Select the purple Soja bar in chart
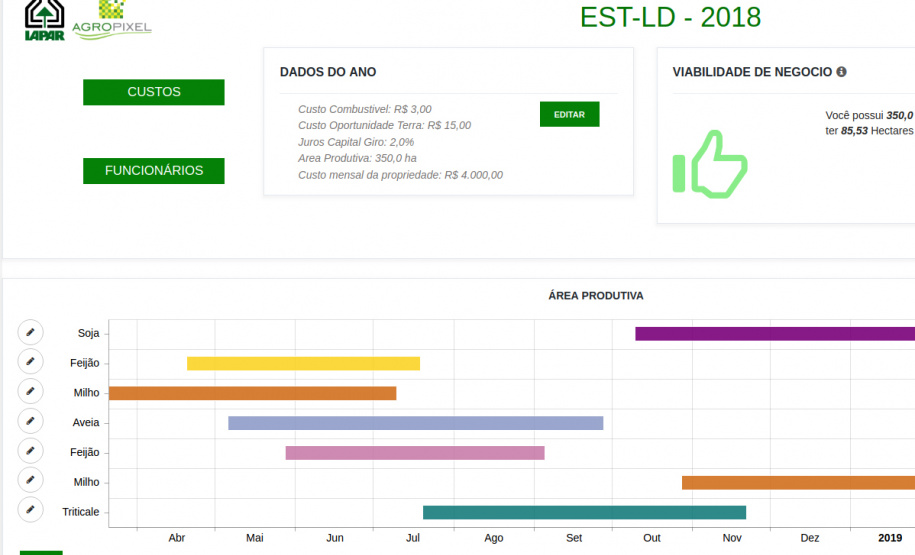 click(x=774, y=334)
